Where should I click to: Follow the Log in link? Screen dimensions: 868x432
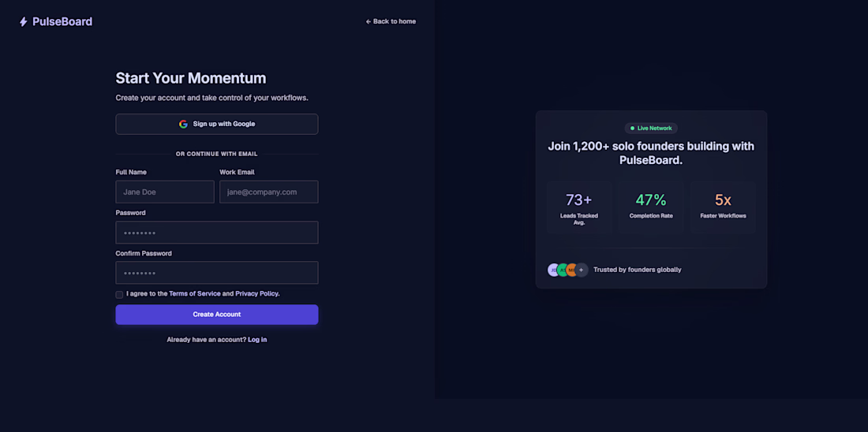coord(257,340)
